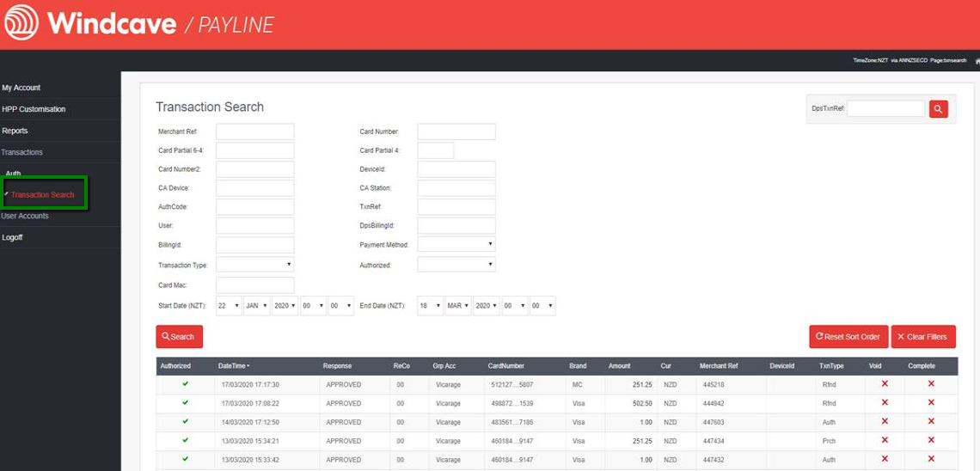The height and width of the screenshot is (471, 980).
Task: Open the End Date year dropdown
Action: [x=487, y=305]
